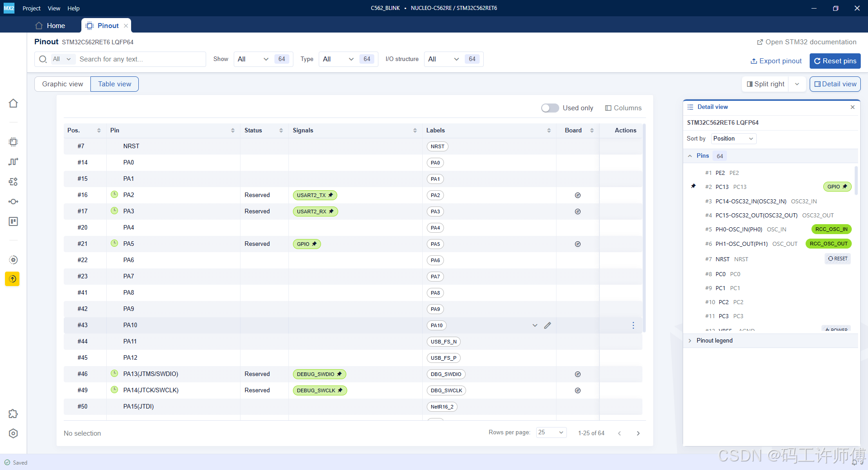The height and width of the screenshot is (470, 868).
Task: Open the View menu
Action: [54, 8]
